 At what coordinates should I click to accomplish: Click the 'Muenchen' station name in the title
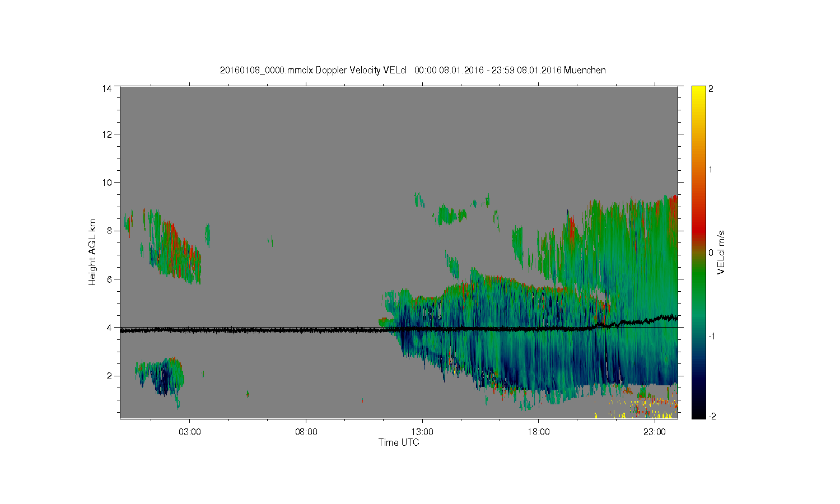[x=585, y=71]
